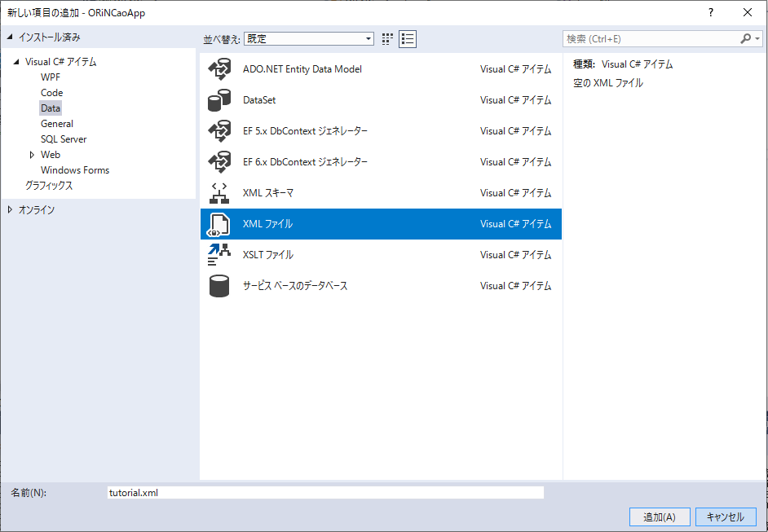Image resolution: width=768 pixels, height=532 pixels.
Task: Click the DataSet database icon
Action: click(x=219, y=100)
